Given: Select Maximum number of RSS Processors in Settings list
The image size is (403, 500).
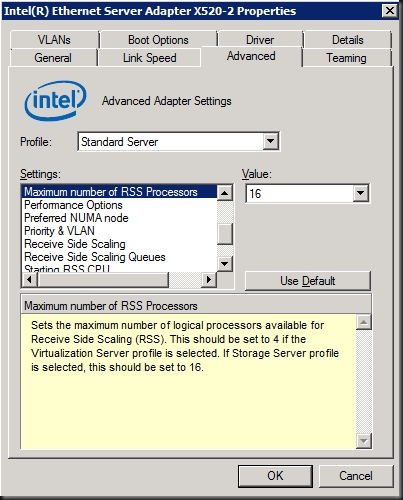Looking at the screenshot, I should click(x=119, y=192).
